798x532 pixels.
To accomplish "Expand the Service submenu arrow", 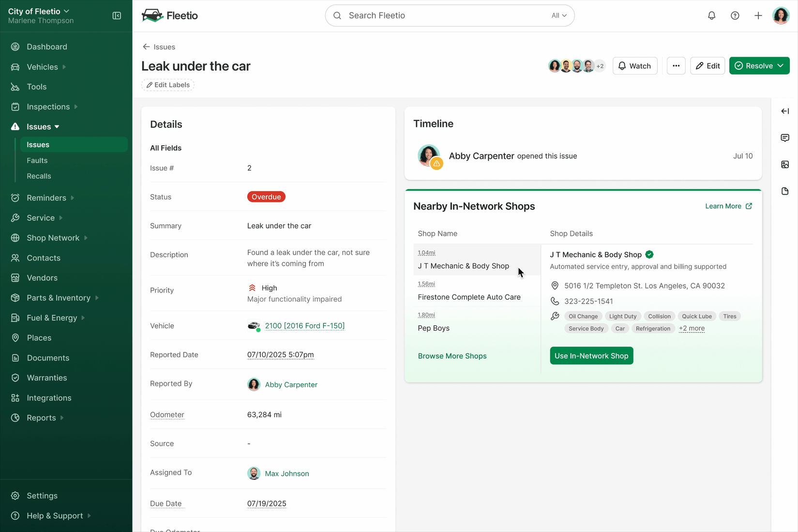I will pos(61,218).
